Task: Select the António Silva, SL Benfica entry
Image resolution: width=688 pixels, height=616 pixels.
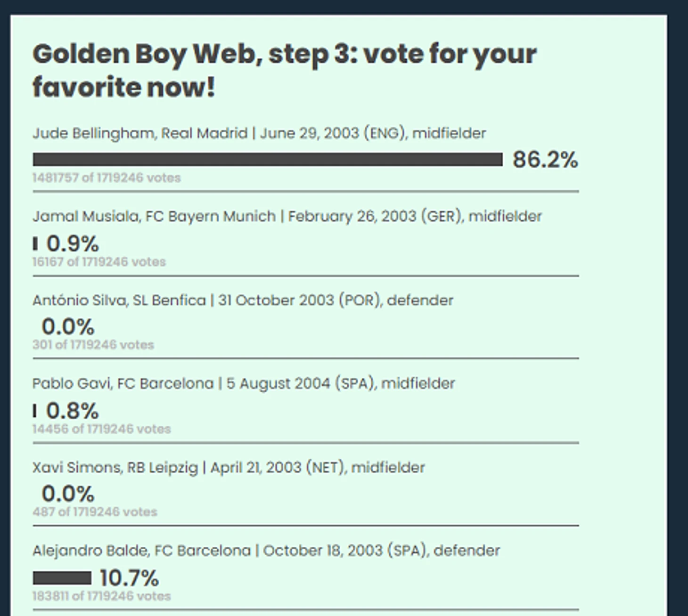Action: tap(243, 300)
